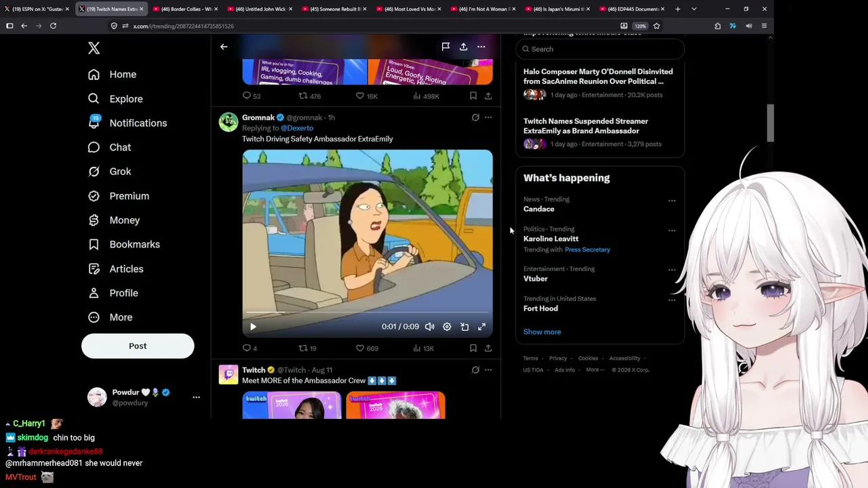Screen dimensions: 868x488
Task: Enter fullscreen on the video
Action: 481,327
